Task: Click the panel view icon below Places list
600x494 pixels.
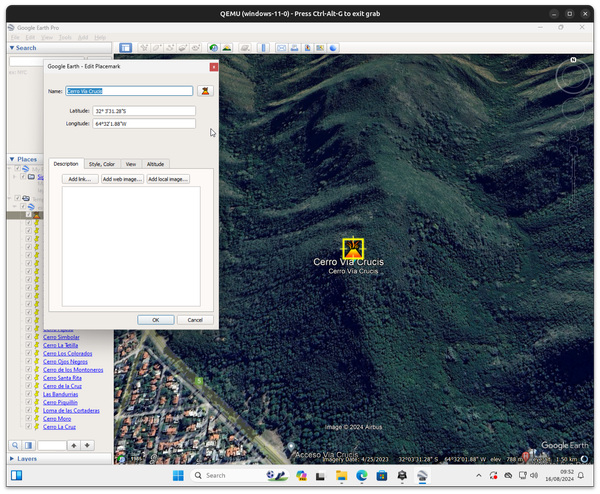Action: pos(29,445)
